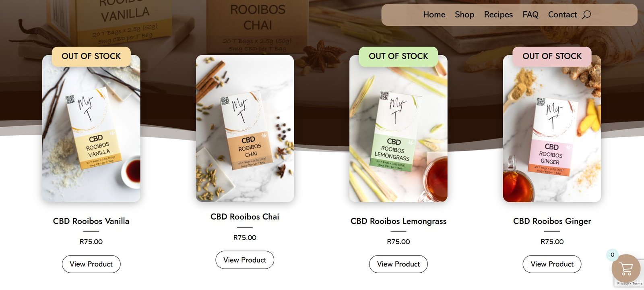Go to the Home menu item
Viewport: 644px width, 290px height.
(434, 15)
